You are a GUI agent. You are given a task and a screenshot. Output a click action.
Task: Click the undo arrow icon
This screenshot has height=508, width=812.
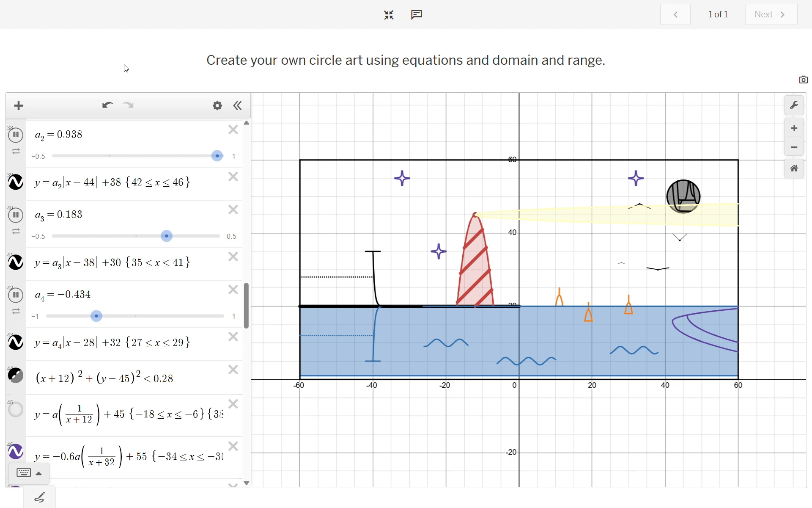coord(107,105)
